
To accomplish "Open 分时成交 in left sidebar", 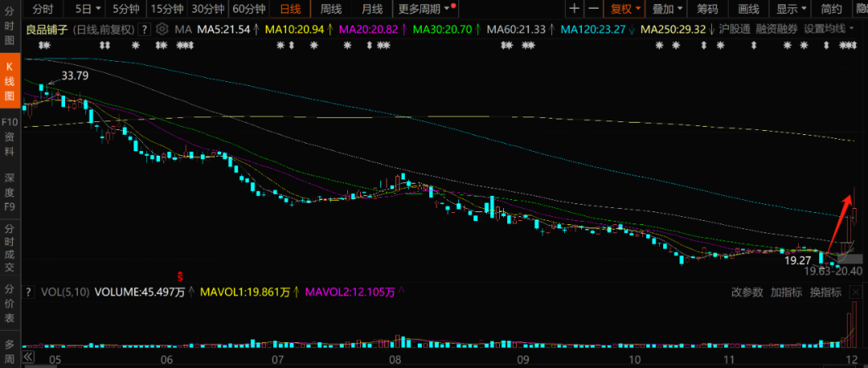I will point(10,248).
